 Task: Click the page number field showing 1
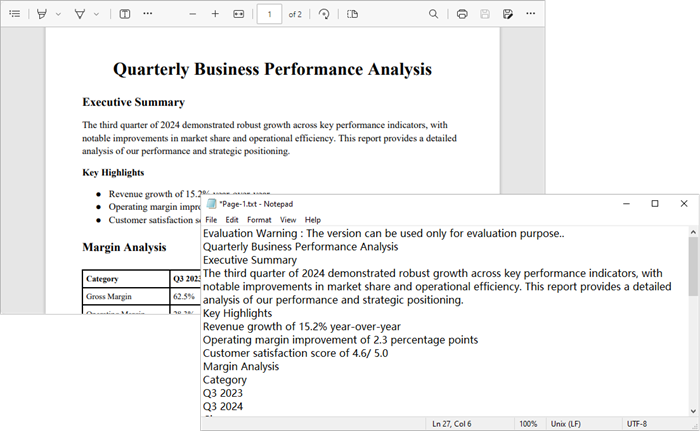(x=269, y=14)
